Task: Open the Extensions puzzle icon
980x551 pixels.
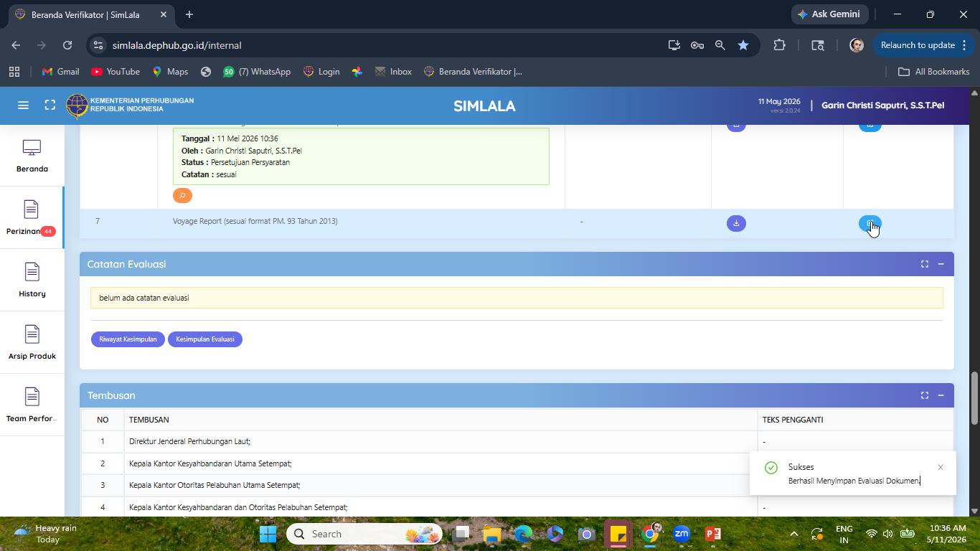Action: (x=779, y=45)
